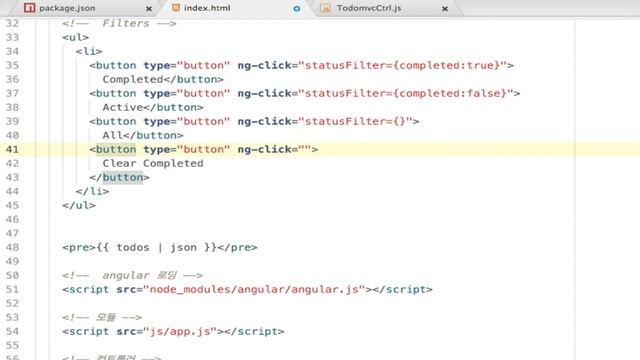
Task: Click the angular.js script src path
Action: point(254,289)
